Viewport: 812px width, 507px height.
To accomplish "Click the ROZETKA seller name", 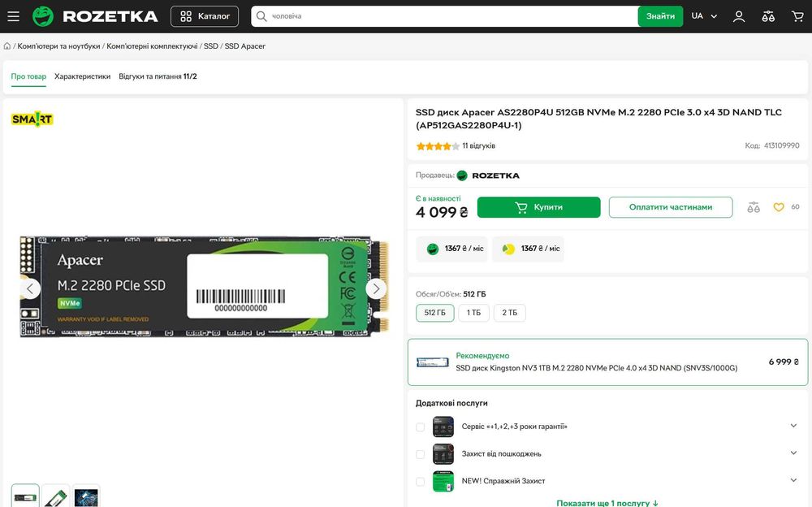I will 495,175.
